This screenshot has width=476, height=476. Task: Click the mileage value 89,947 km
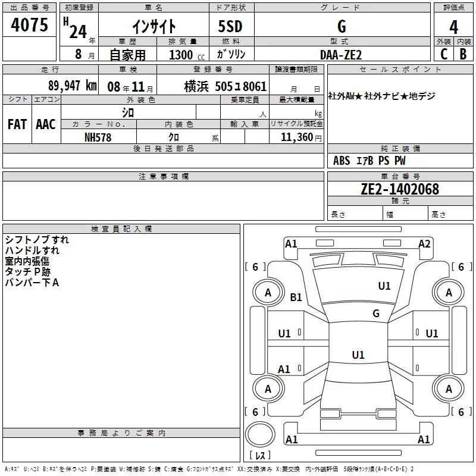(72, 86)
